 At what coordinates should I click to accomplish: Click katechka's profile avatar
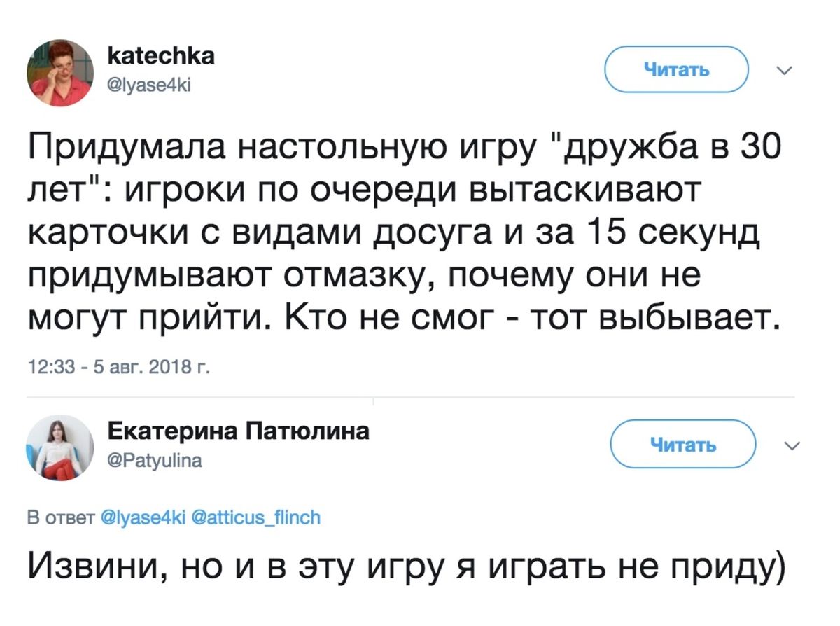(60, 73)
